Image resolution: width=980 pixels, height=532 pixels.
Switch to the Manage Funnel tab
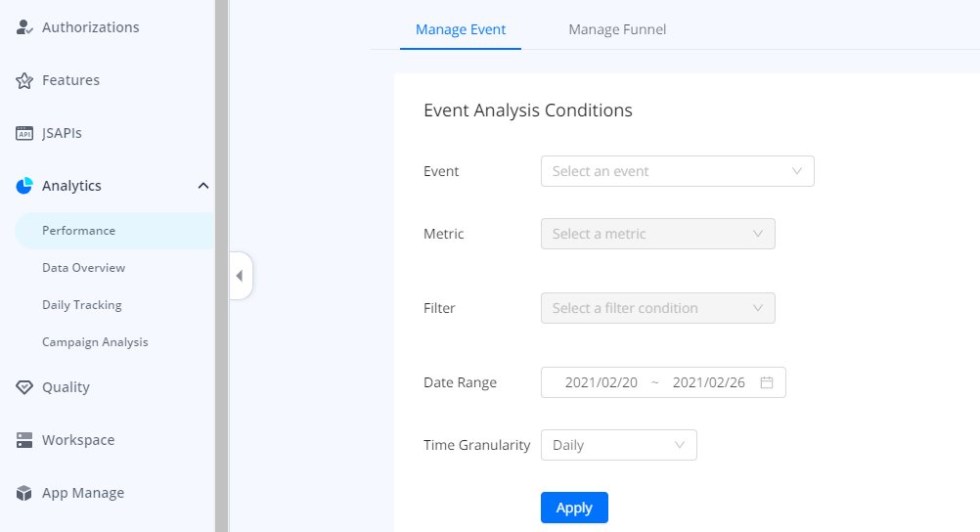pos(617,29)
